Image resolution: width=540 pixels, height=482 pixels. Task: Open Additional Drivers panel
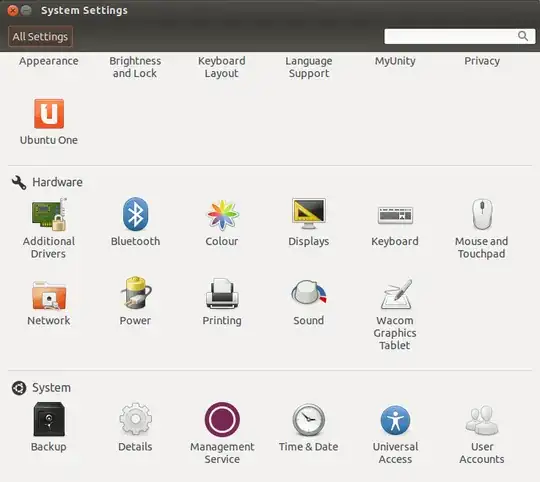coord(49,214)
